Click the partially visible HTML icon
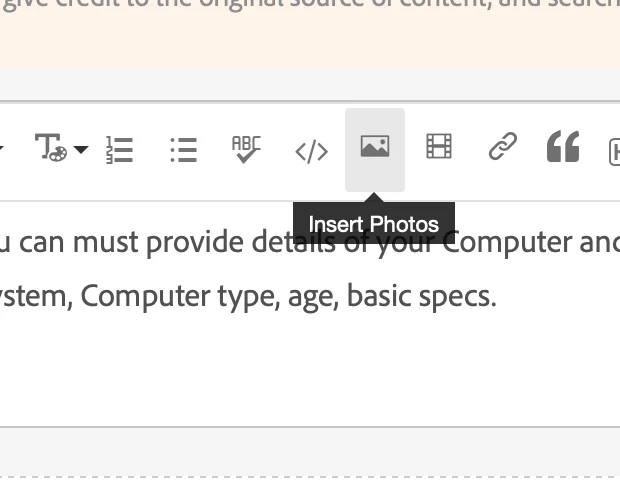The image size is (620, 480). (614, 151)
